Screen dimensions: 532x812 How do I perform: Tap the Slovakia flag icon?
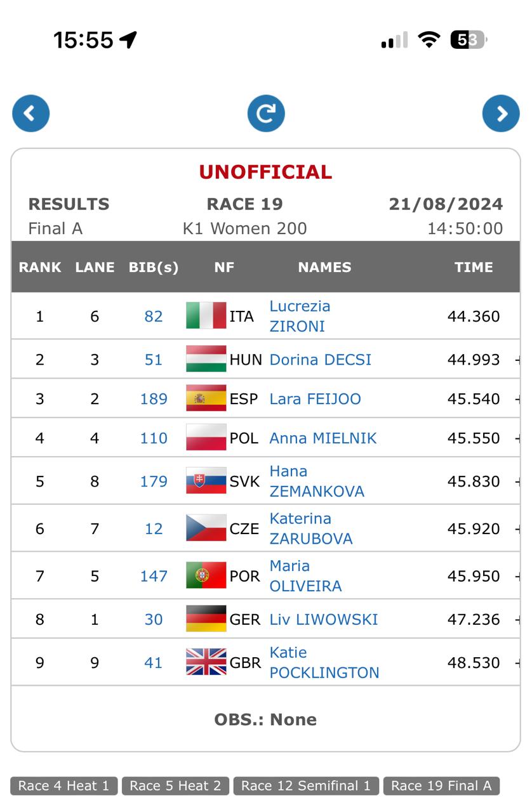206,481
